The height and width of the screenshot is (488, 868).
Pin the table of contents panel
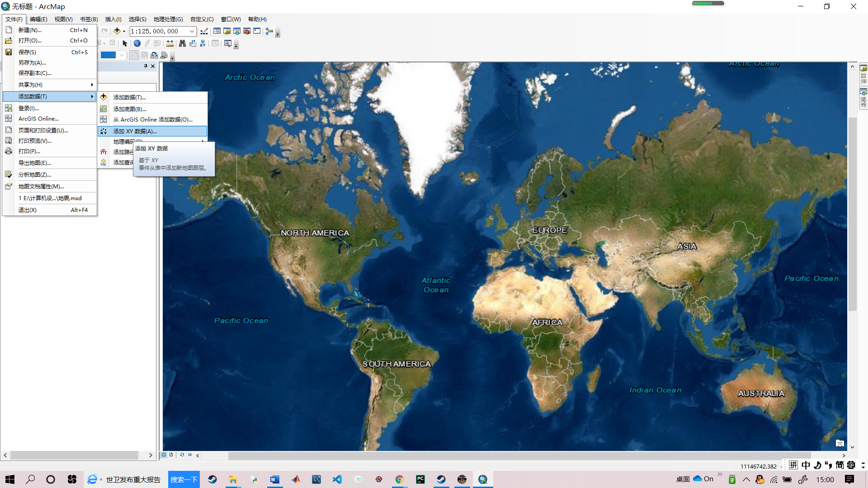[x=146, y=66]
